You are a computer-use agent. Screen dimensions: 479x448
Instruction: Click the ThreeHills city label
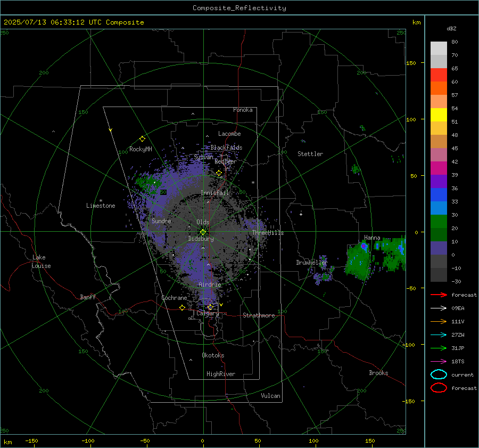tap(268, 233)
